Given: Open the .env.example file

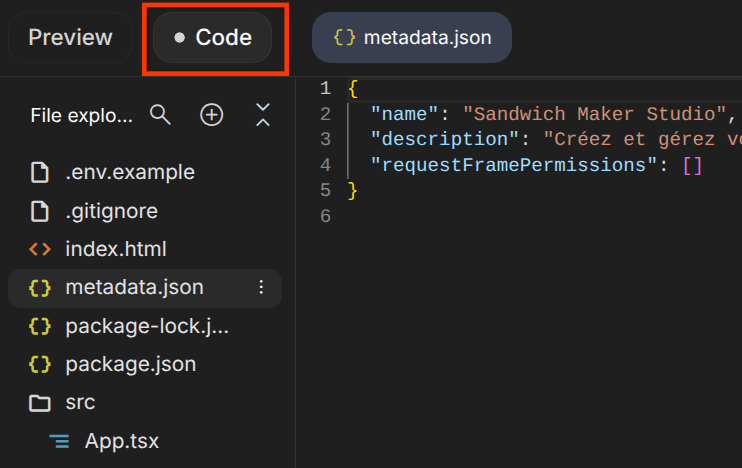Looking at the screenshot, I should [129, 173].
